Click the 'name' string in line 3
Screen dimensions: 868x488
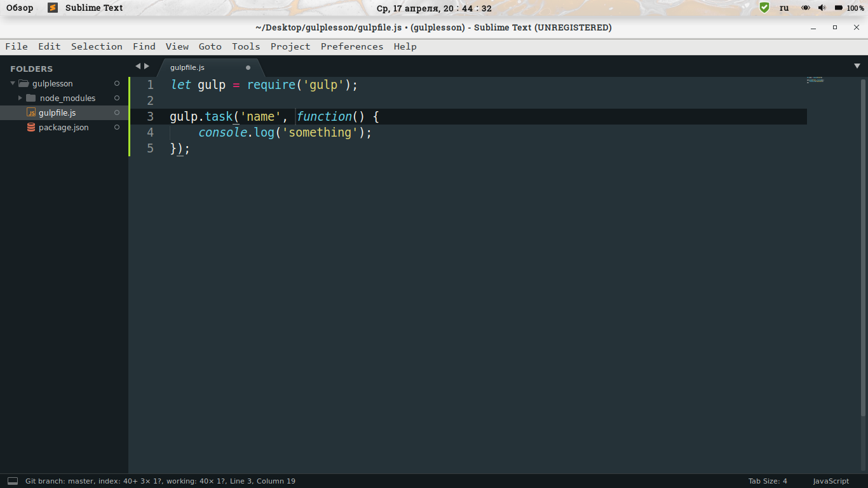(x=261, y=116)
